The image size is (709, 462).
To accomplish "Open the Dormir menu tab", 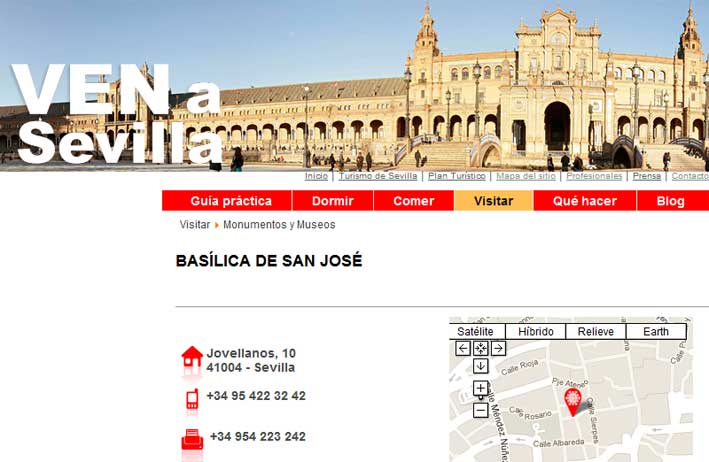I will click(x=333, y=201).
